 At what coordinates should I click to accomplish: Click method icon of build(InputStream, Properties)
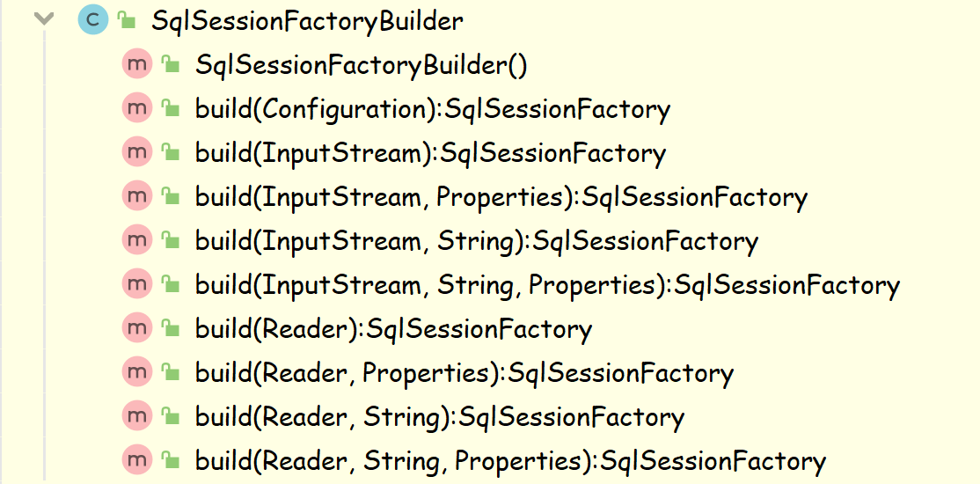[x=137, y=195]
